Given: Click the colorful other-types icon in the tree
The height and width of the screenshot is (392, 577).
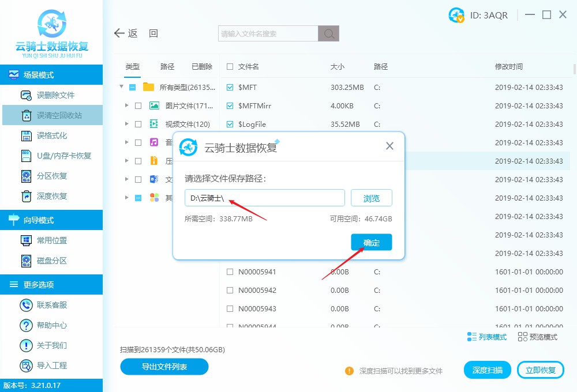Looking at the screenshot, I should [154, 198].
